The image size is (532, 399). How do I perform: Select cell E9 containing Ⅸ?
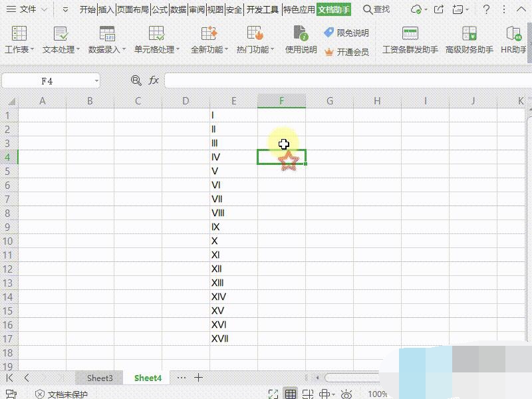[233, 227]
